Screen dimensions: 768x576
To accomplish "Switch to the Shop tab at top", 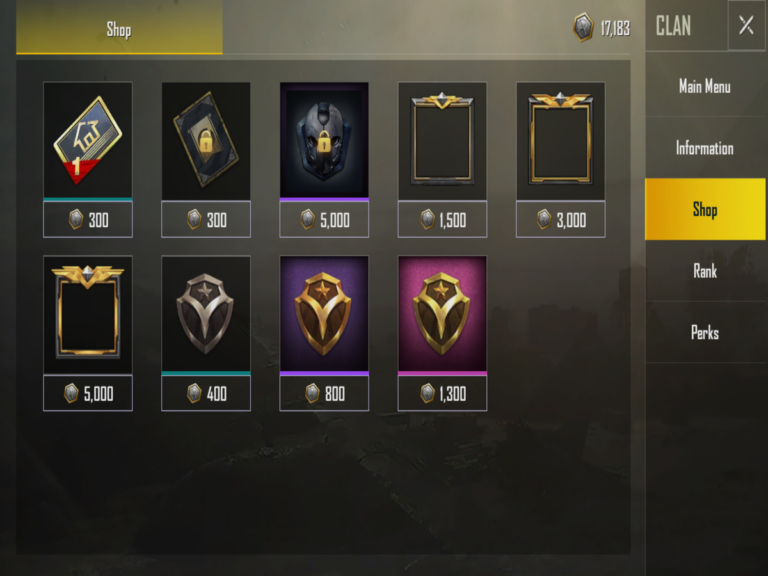I will click(x=119, y=28).
